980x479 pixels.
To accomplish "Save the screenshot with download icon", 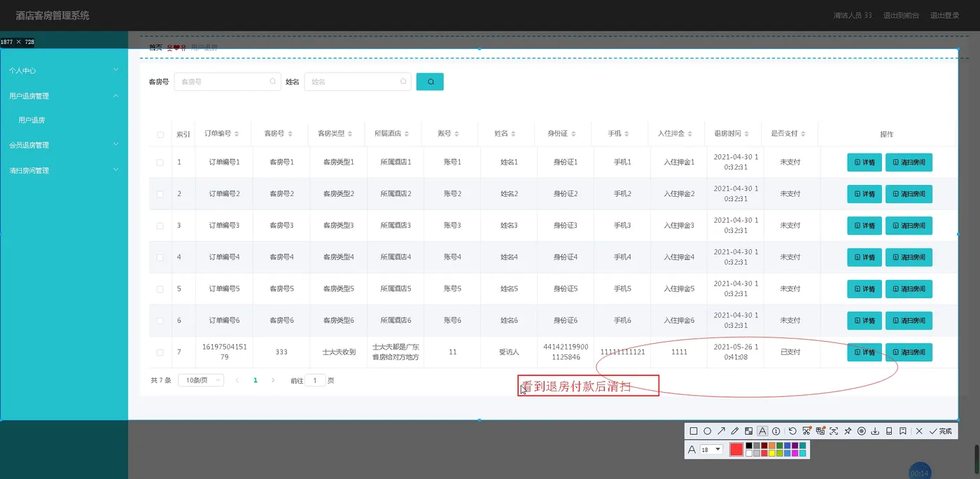I will [875, 431].
